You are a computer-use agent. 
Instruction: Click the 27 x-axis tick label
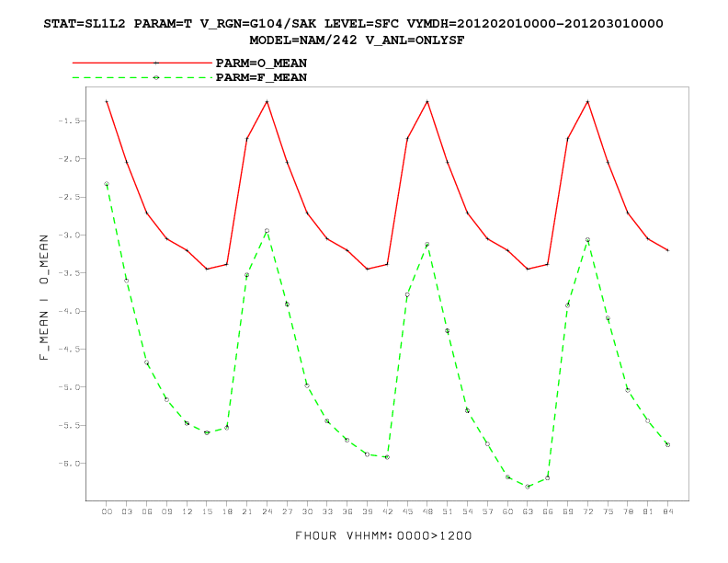pos(287,511)
